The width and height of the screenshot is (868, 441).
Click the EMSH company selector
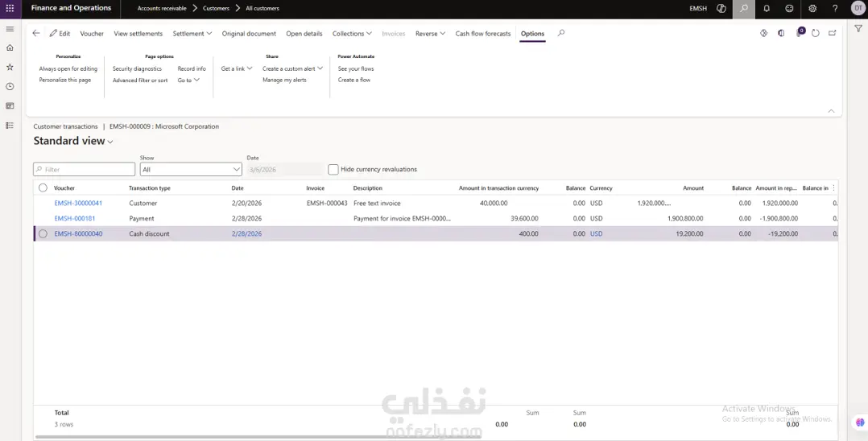pos(698,8)
